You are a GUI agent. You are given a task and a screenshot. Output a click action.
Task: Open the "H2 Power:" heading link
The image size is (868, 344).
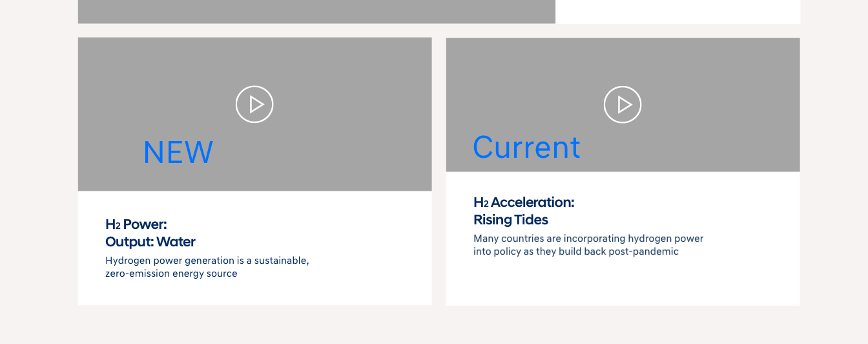pyautogui.click(x=136, y=224)
